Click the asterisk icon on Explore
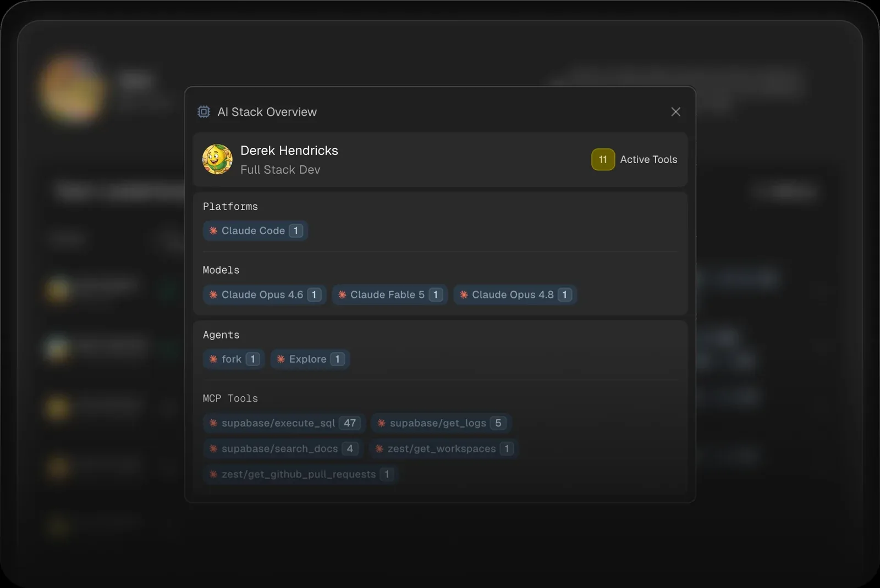 point(280,359)
